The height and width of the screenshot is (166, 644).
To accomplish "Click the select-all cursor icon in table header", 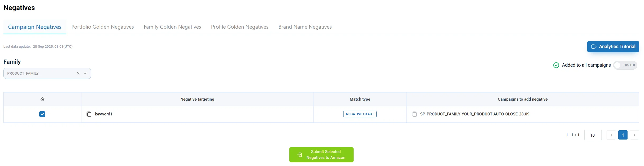I will 42,99.
